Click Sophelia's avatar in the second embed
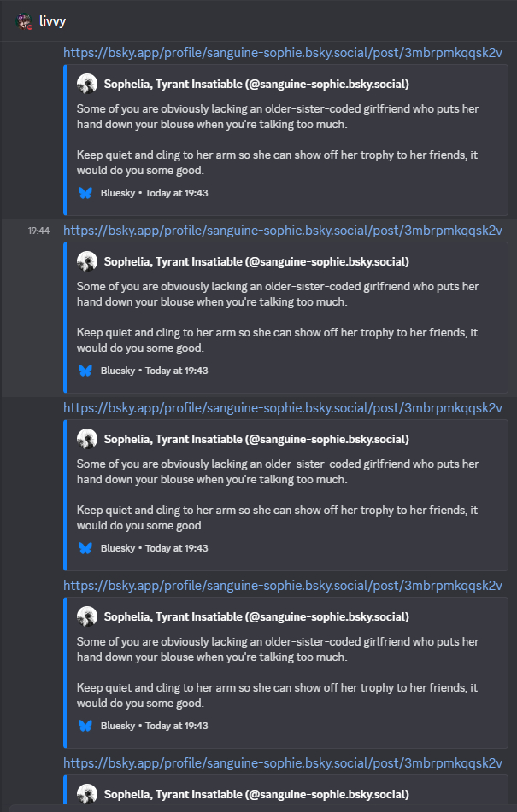This screenshot has height=812, width=517. tap(86, 261)
